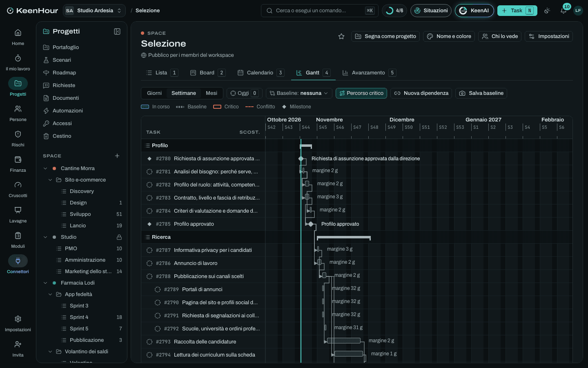Open the Connettori plug icon
Viewport: 588px width, 368px height.
pos(18,261)
